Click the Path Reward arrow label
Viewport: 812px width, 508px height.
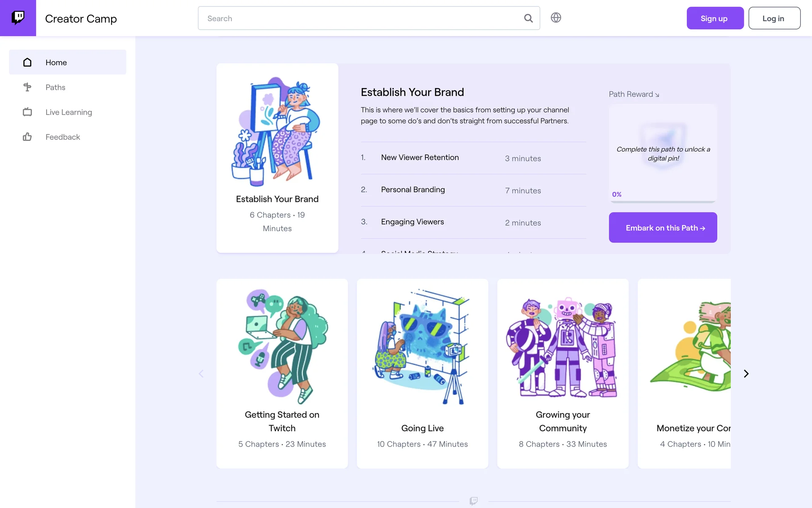tap(634, 94)
